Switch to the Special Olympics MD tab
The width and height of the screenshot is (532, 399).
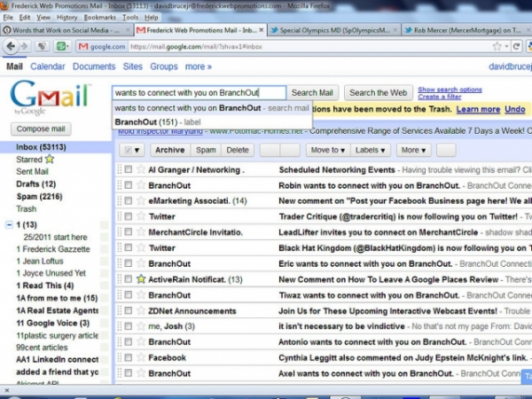[334, 30]
